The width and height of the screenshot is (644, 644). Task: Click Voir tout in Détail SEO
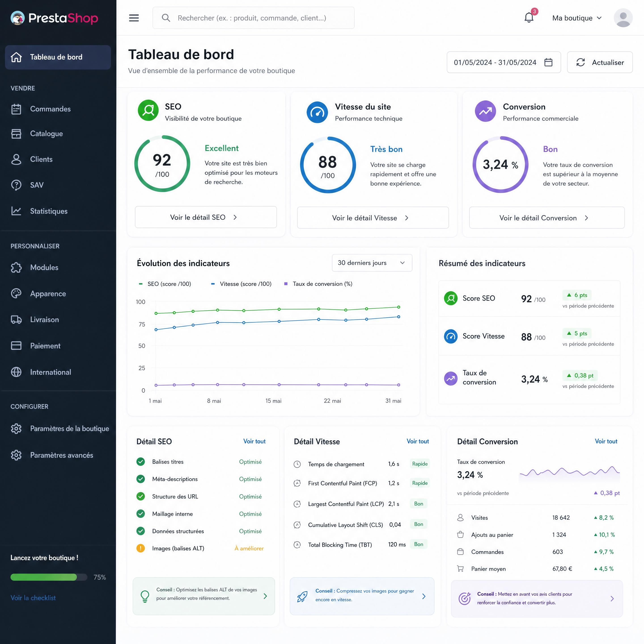pyautogui.click(x=254, y=441)
